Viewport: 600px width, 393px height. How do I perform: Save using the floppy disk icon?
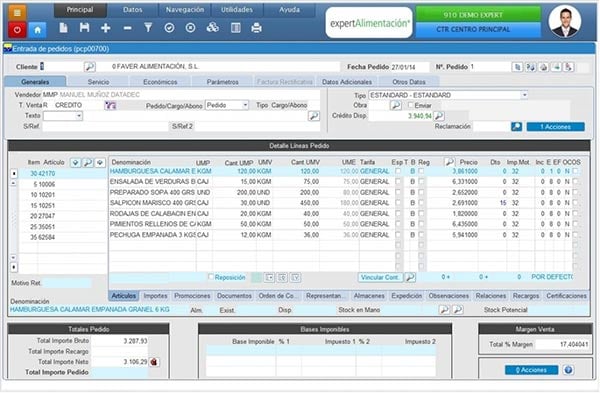click(x=85, y=28)
